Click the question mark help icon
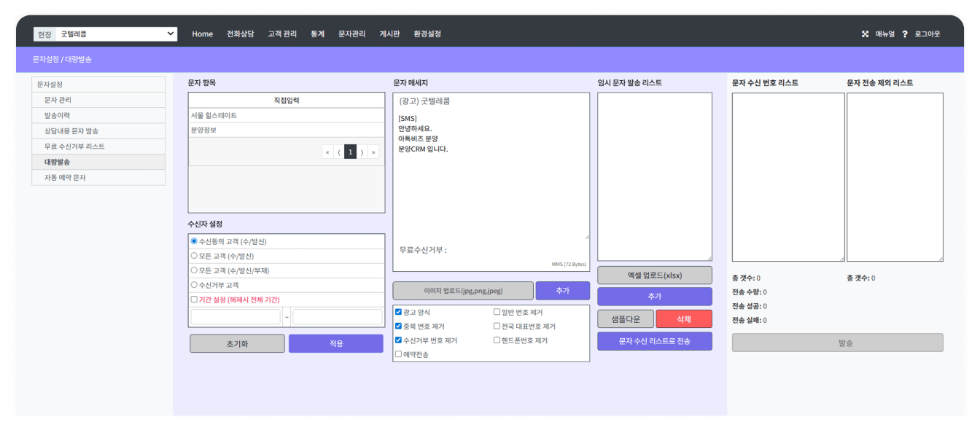Viewport: 980px width, 422px height. [904, 34]
